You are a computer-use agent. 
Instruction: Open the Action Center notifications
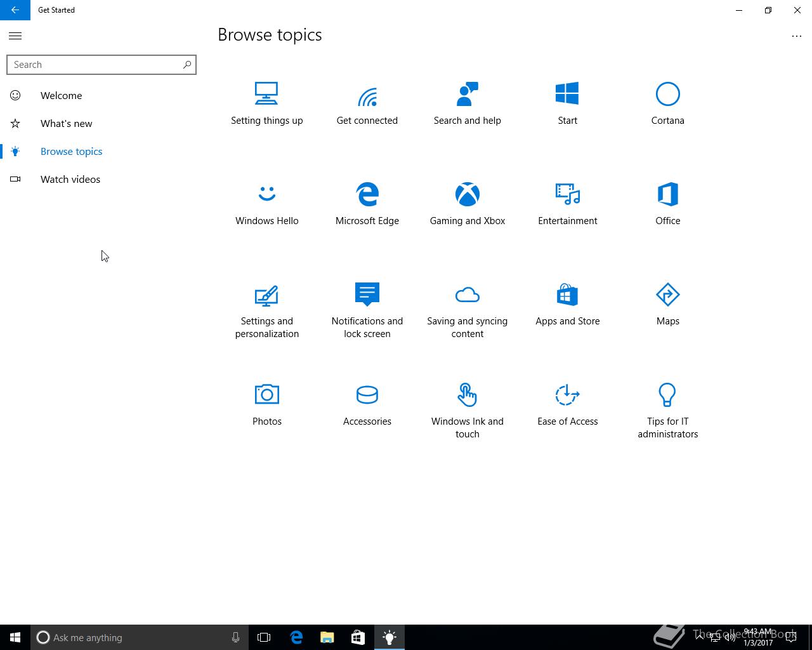(790, 637)
